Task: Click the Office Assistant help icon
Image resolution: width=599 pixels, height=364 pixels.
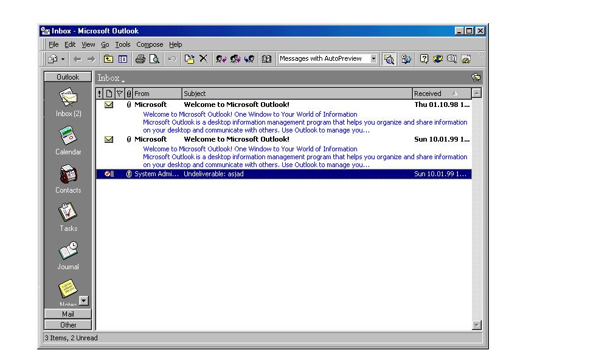Action: click(x=424, y=59)
